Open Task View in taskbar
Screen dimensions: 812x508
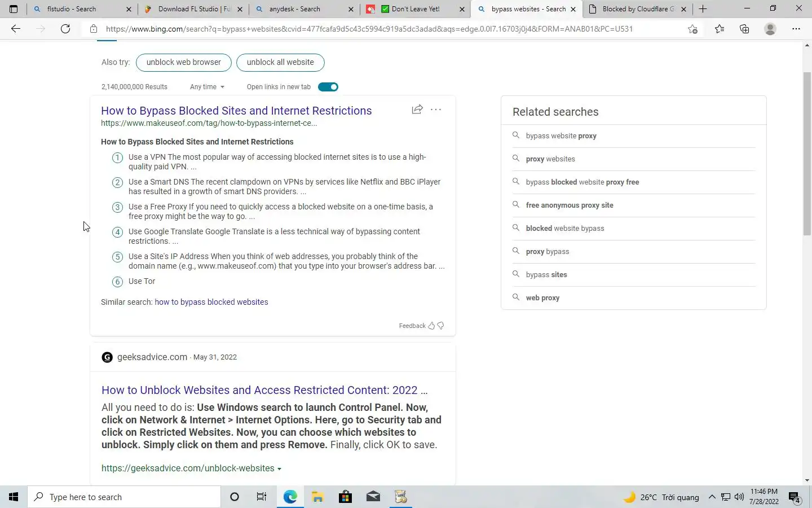pos(262,497)
